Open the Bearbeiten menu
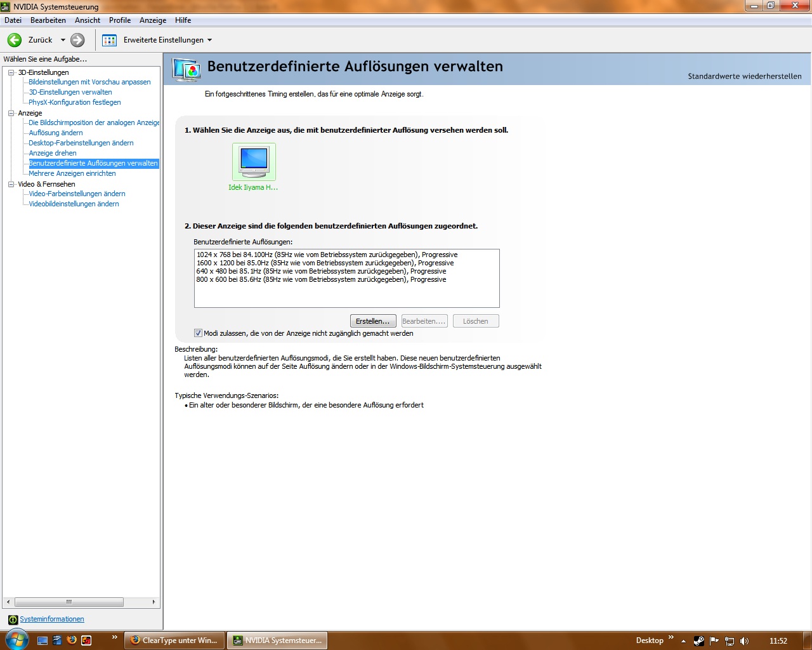This screenshot has width=812, height=650. (x=48, y=20)
